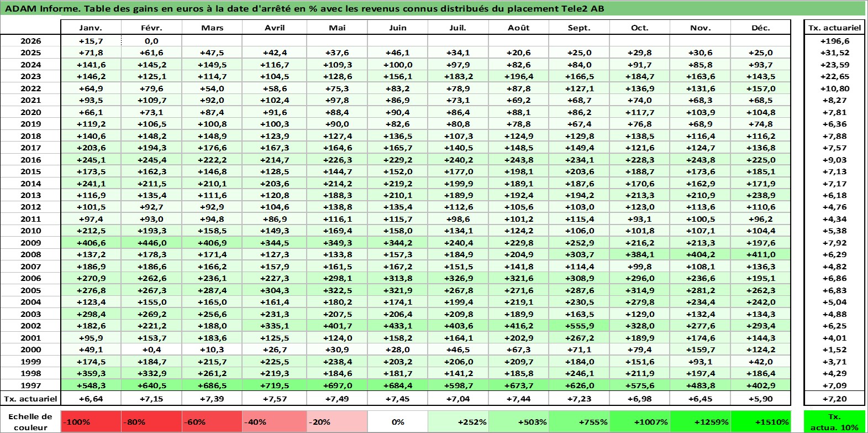Screen dimensions: 868x433
Task: Select the -20% pale pink scale swatch
Action: pyautogui.click(x=337, y=421)
